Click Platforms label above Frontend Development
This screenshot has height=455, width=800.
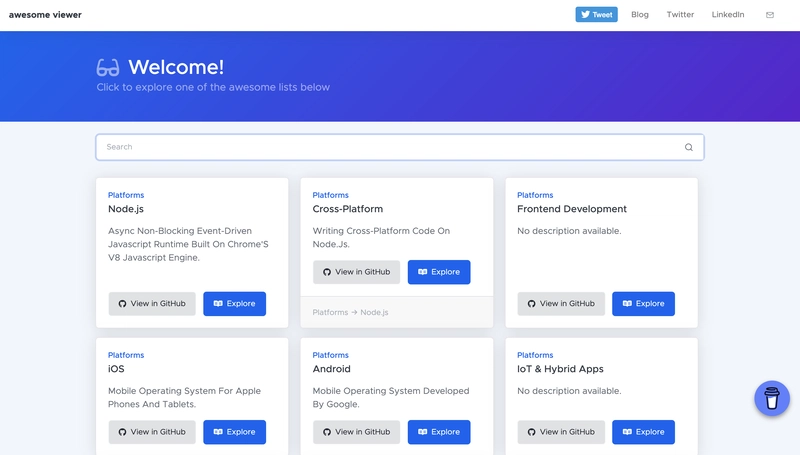(535, 195)
